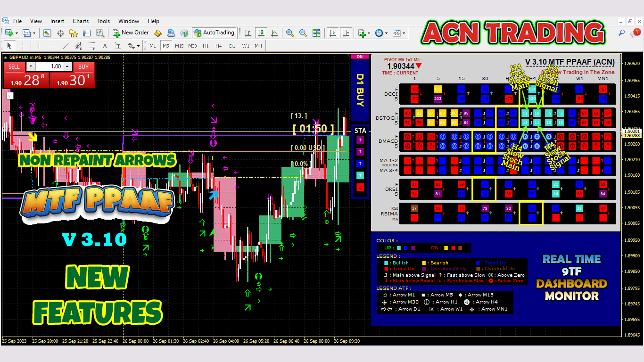The height and width of the screenshot is (362, 644).
Task: Open the Strategy Tester magnifier icon
Action: tap(100, 33)
